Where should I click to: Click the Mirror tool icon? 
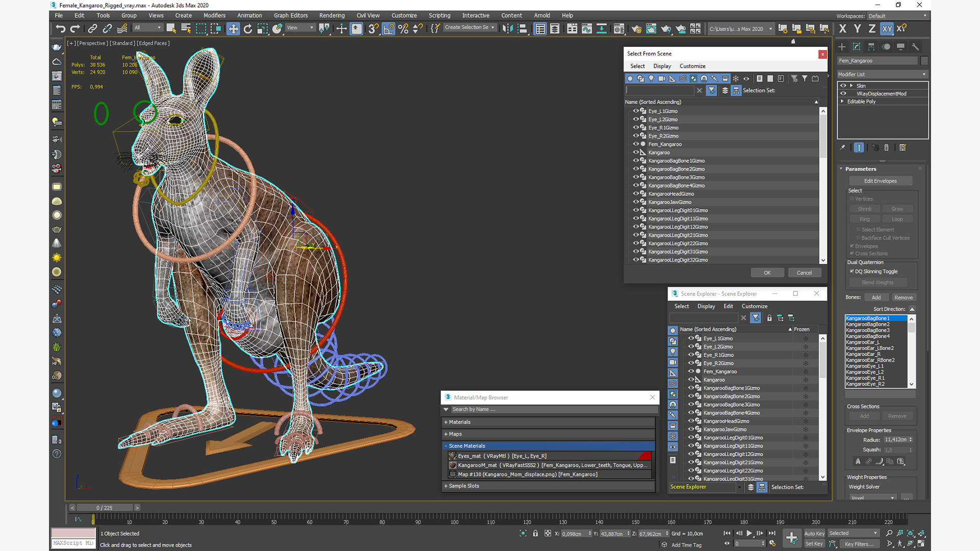(x=507, y=29)
